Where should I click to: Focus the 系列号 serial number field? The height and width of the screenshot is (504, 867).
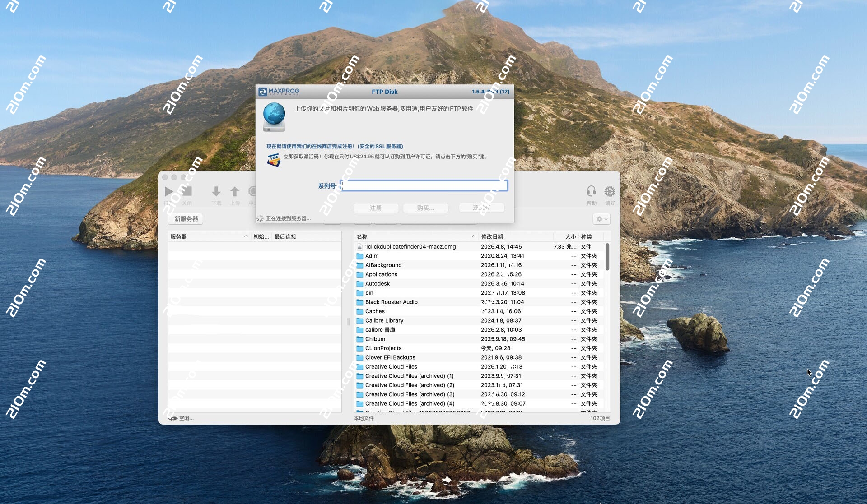424,185
